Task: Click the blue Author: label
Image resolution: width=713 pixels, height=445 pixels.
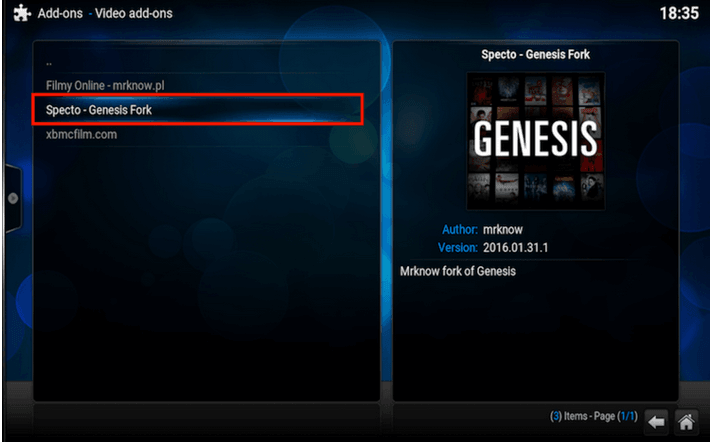Action: [460, 230]
